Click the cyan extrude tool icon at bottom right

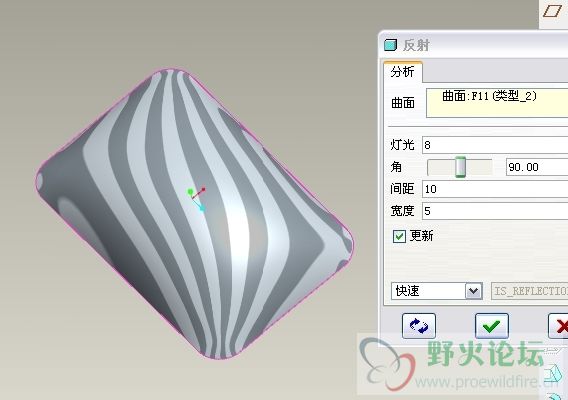click(x=553, y=373)
